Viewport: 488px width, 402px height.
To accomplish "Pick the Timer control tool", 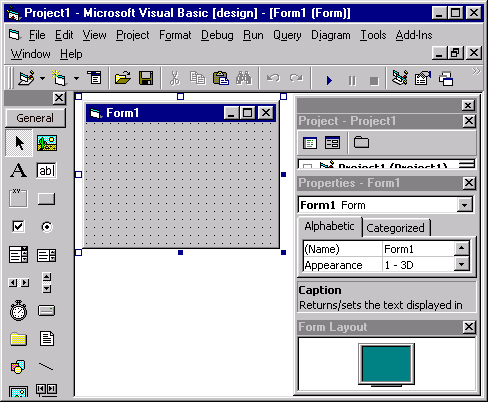I will click(18, 311).
